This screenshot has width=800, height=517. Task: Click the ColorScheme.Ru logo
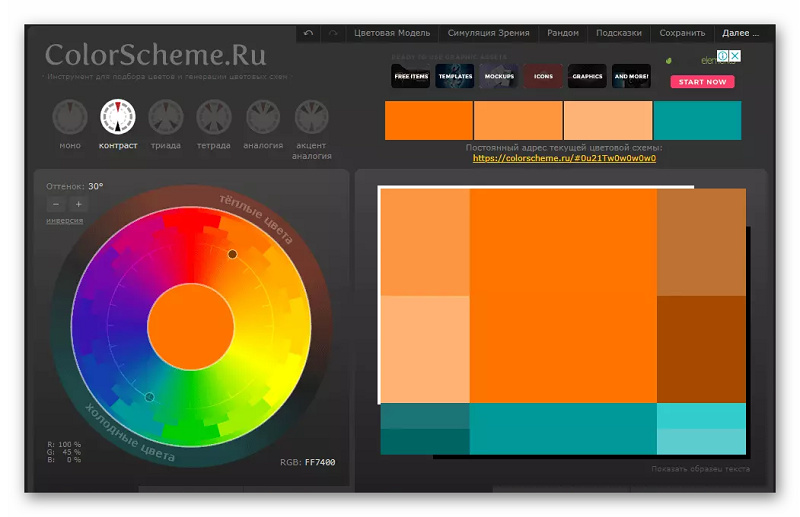[156, 55]
